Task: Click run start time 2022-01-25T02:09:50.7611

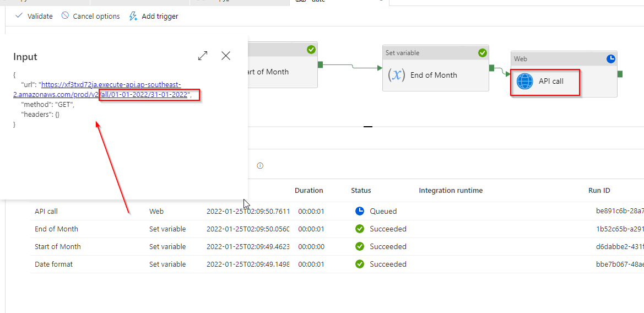Action: [x=248, y=211]
